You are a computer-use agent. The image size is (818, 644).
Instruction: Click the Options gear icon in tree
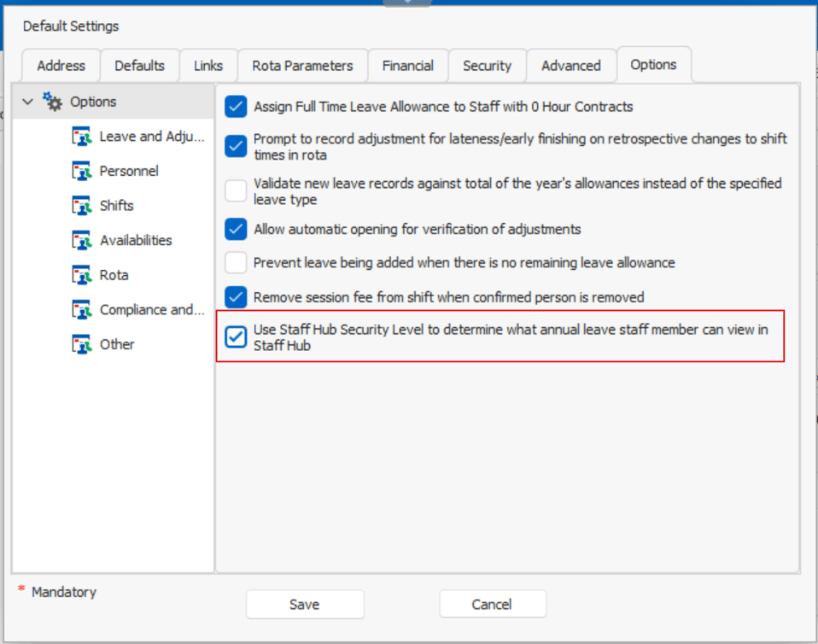point(53,102)
